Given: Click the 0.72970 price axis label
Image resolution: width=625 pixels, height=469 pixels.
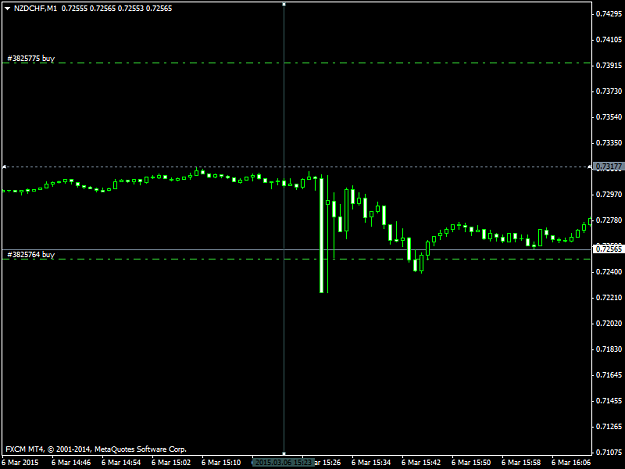Looking at the screenshot, I should 609,194.
